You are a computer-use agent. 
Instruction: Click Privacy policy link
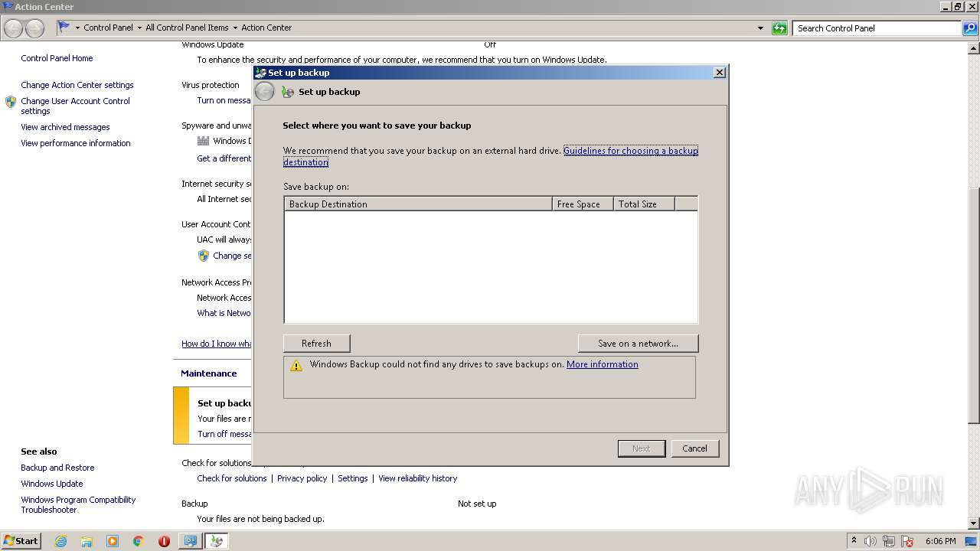[x=302, y=478]
